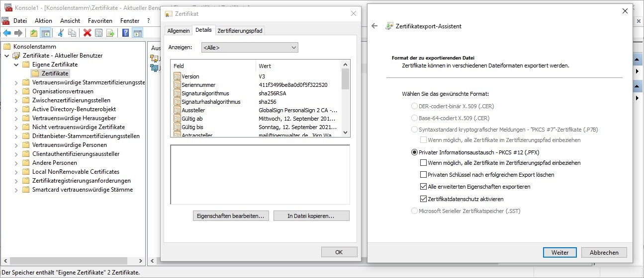Click In Datei kopieren button
The image size is (644, 278).
[x=311, y=216]
